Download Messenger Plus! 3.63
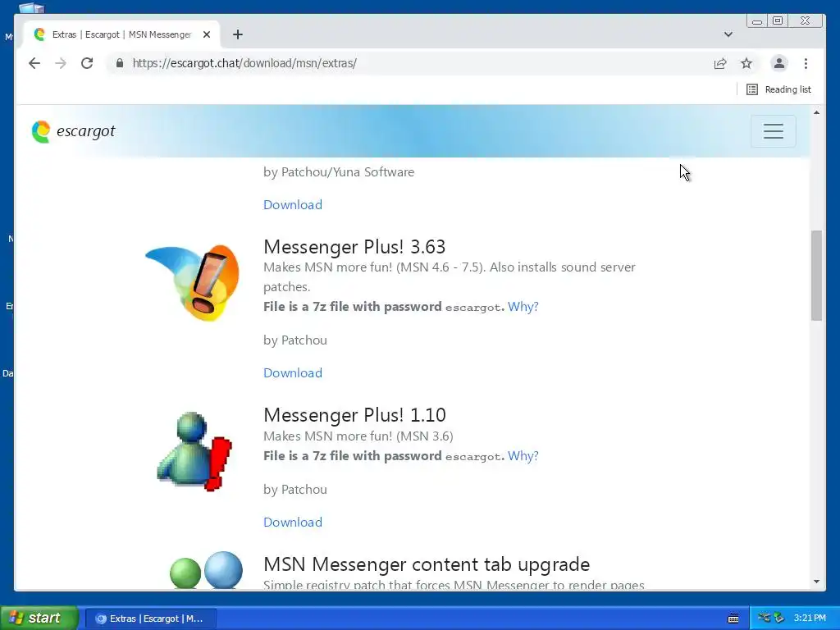The width and height of the screenshot is (840, 630). tap(293, 373)
